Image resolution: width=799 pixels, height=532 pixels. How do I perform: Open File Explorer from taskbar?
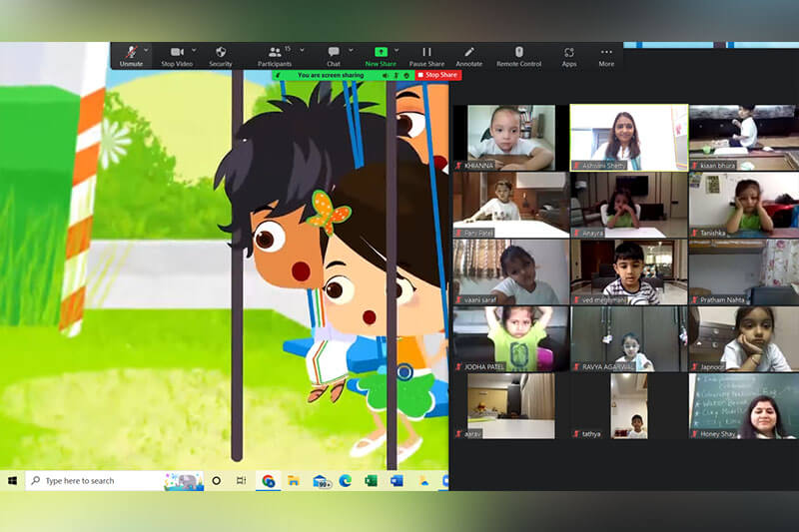(x=294, y=480)
